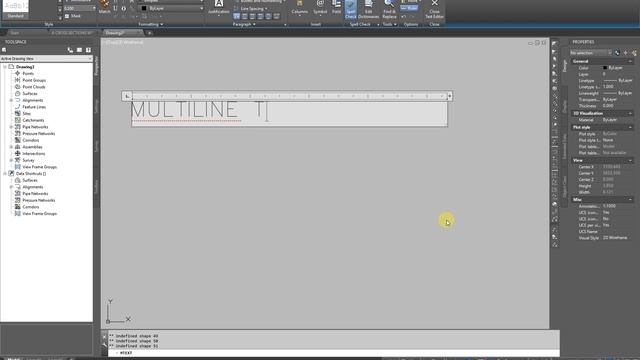Click inside the MULTILINE text box
Image resolution: width=640 pixels, height=360 pixels.
tap(289, 114)
